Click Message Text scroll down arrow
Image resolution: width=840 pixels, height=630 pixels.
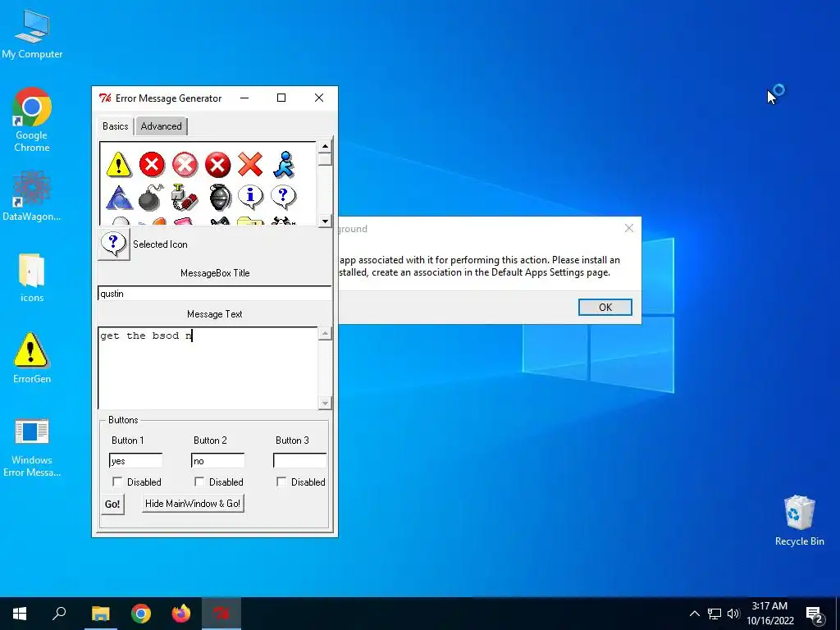click(x=325, y=403)
